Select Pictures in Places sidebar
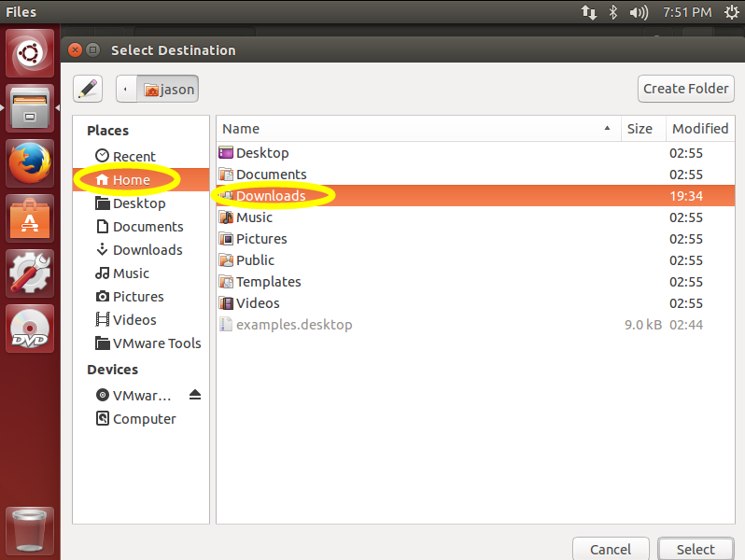 click(x=141, y=297)
